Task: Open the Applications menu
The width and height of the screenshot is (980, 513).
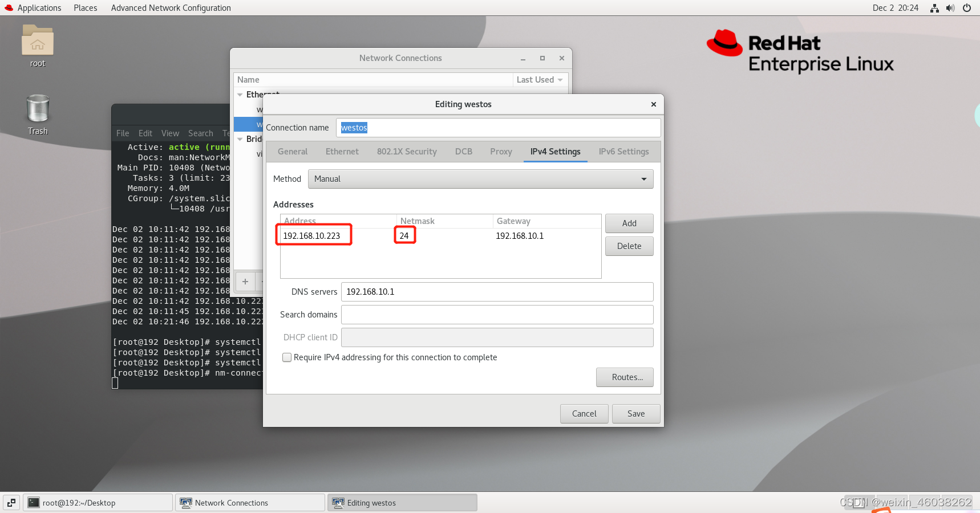Action: coord(39,8)
